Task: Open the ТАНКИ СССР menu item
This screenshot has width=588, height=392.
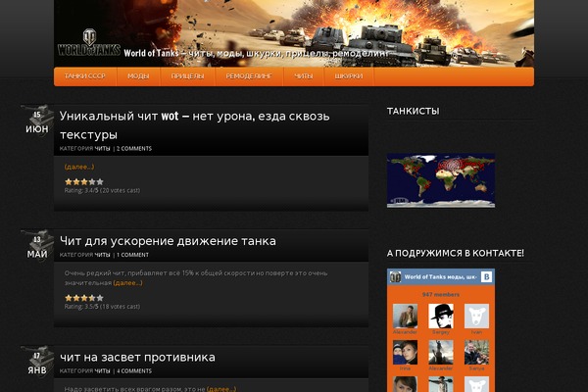Action: click(84, 76)
